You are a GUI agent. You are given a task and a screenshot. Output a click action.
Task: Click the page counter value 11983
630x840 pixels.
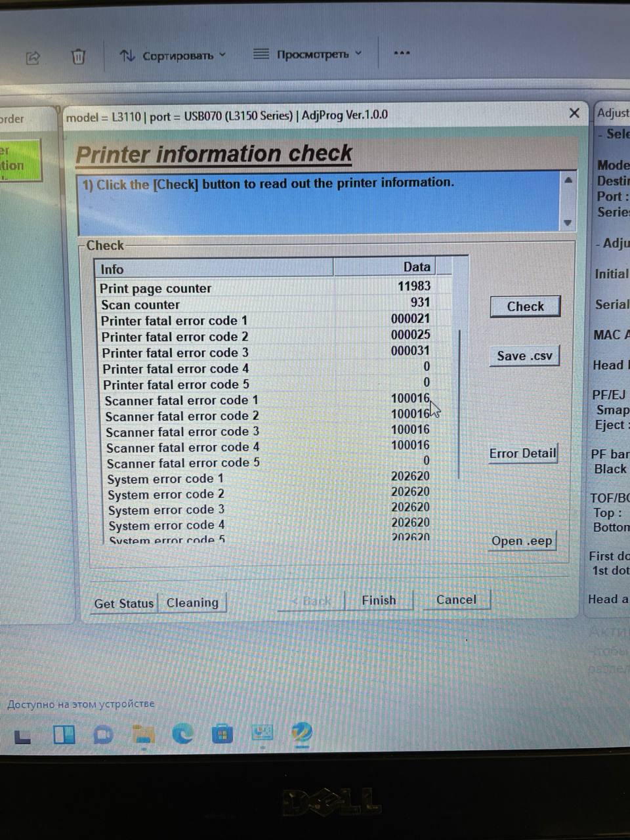coord(414,285)
